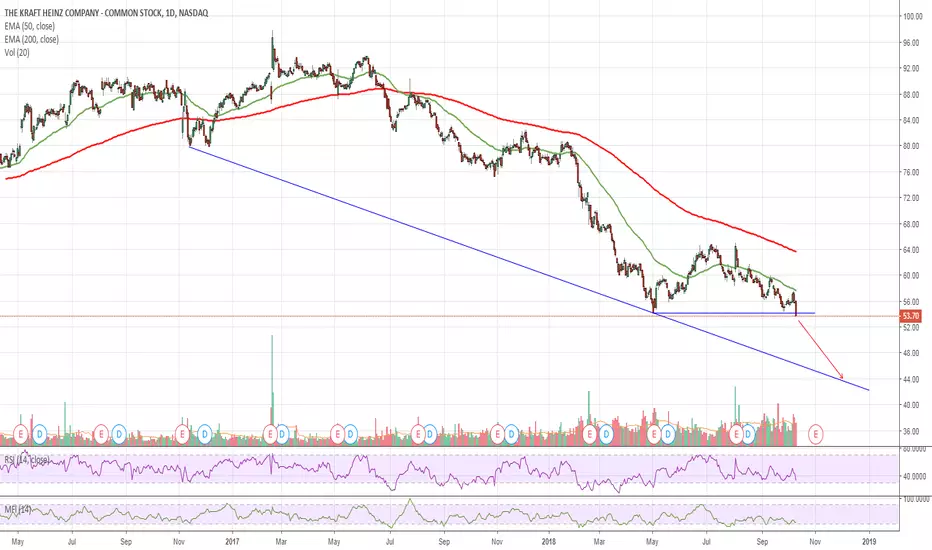Select the EMA (50, close) indicator label
This screenshot has width=932, height=550.
click(x=30, y=26)
